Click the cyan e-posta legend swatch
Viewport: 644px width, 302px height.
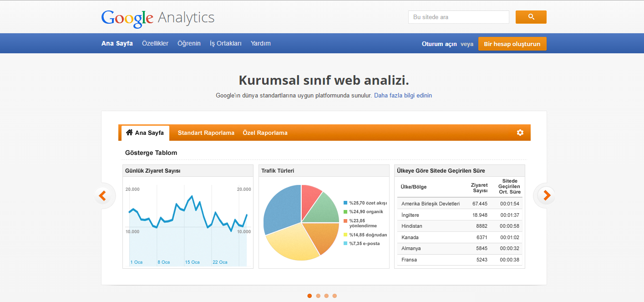coord(345,243)
